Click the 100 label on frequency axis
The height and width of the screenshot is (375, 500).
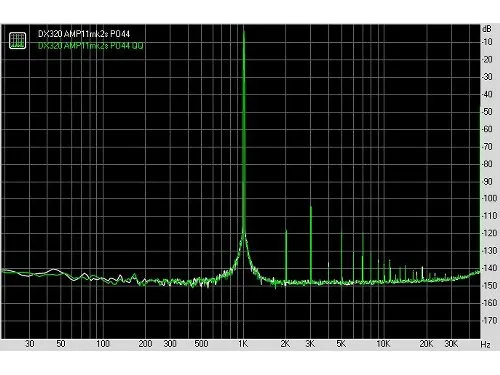click(103, 344)
